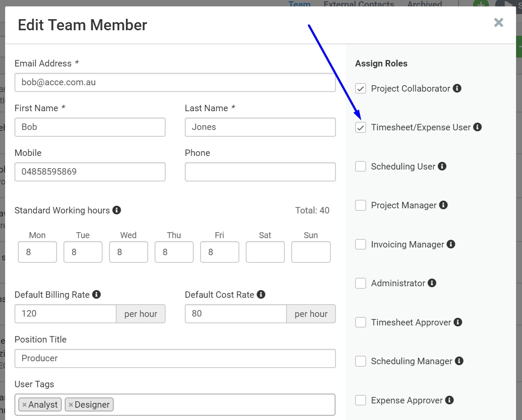
Task: Enable the Scheduling Manager role
Action: [x=361, y=361]
